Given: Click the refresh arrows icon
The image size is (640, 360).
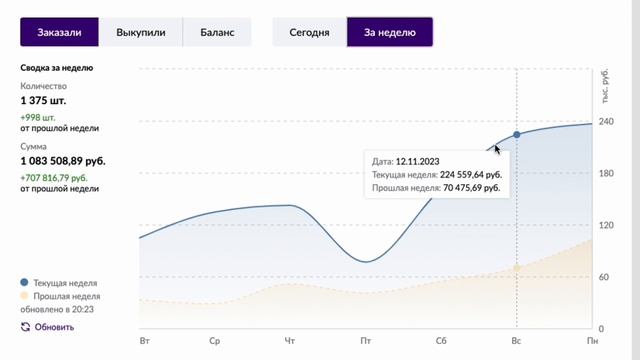Looking at the screenshot, I should tap(25, 327).
